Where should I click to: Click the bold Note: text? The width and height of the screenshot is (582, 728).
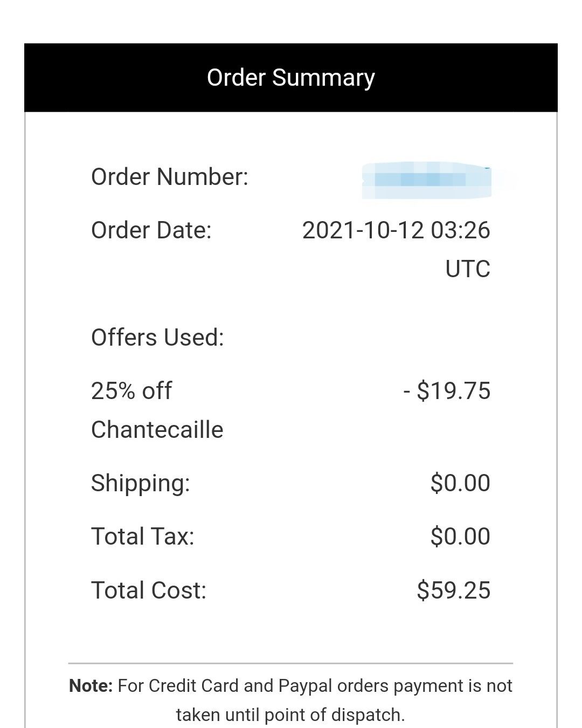[91, 686]
